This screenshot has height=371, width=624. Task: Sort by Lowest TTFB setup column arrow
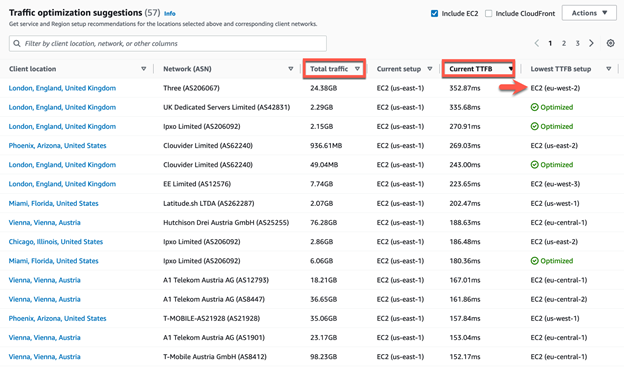pyautogui.click(x=608, y=69)
